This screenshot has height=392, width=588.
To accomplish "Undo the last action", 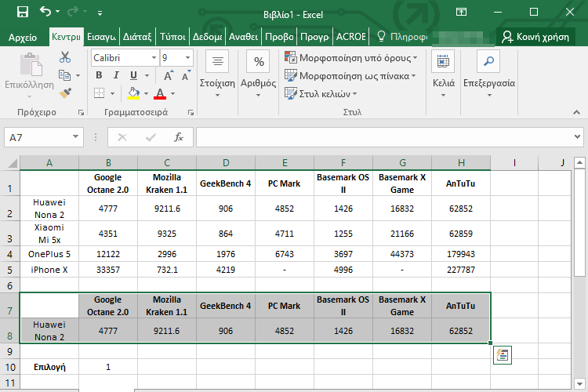I will 45,12.
